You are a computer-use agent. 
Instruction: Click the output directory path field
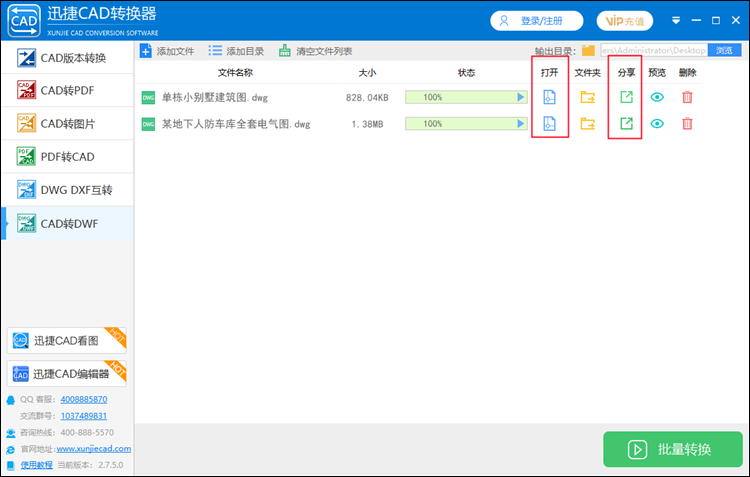point(654,50)
